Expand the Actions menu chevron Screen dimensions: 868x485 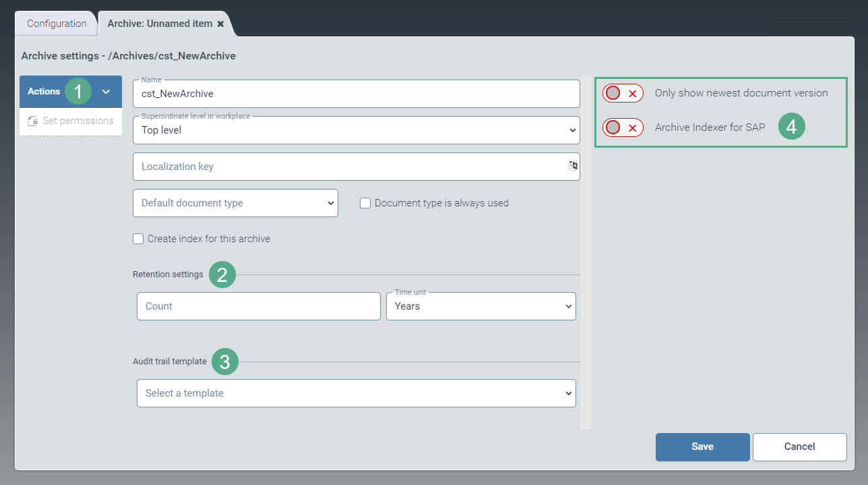pyautogui.click(x=106, y=92)
